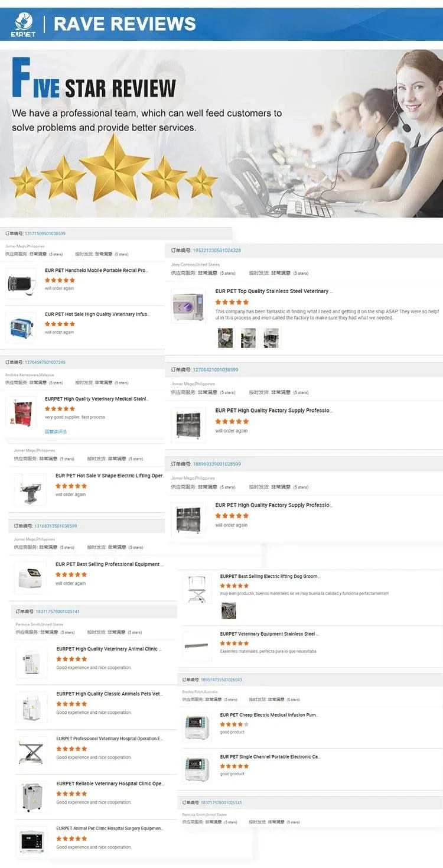The width and height of the screenshot is (443, 868).
Task: Open order number 12708421001038599 link
Action: [216, 370]
